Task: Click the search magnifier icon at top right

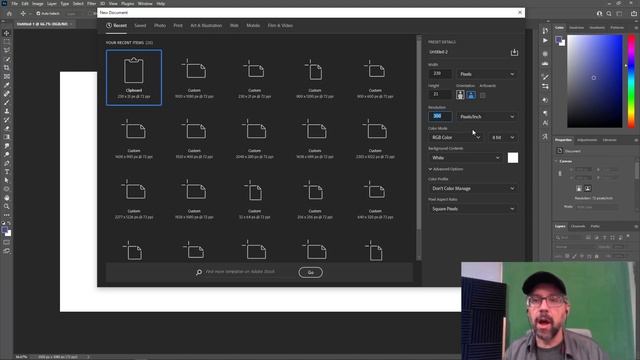Action: [609, 13]
